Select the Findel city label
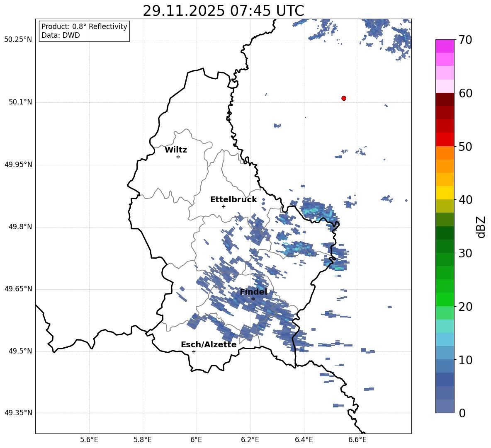491x448 pixels. click(x=253, y=292)
